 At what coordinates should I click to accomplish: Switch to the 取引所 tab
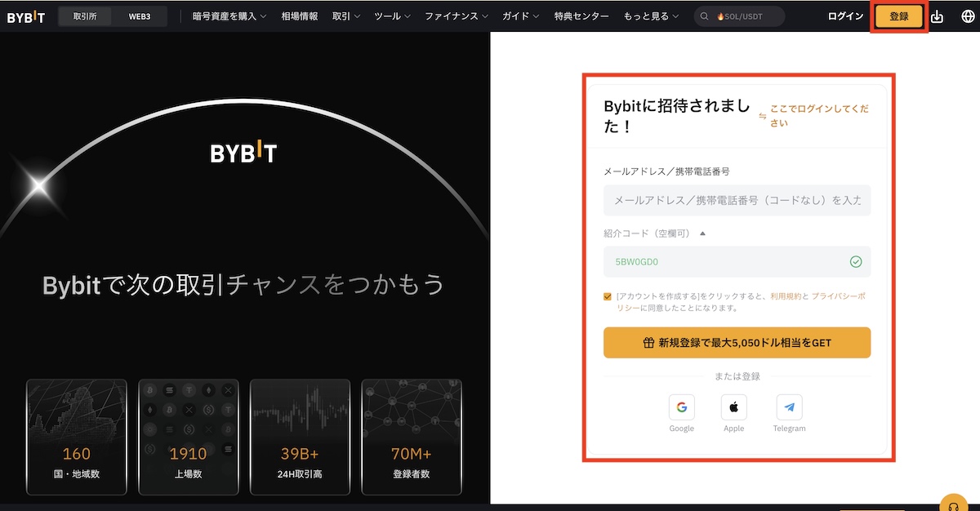click(86, 16)
